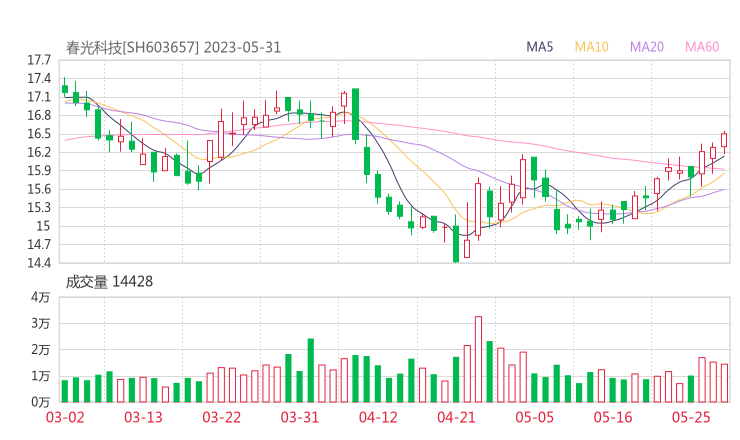Click the 03-13 date axis label
740x440 pixels.
143,417
